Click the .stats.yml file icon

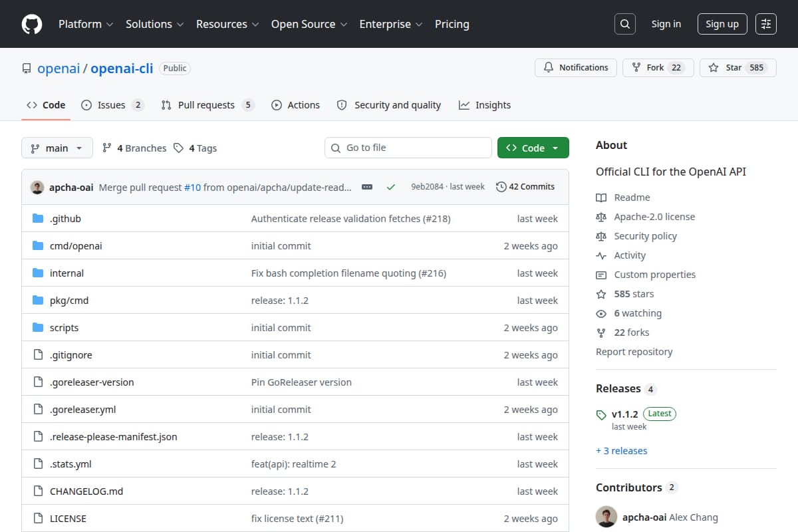pos(38,464)
